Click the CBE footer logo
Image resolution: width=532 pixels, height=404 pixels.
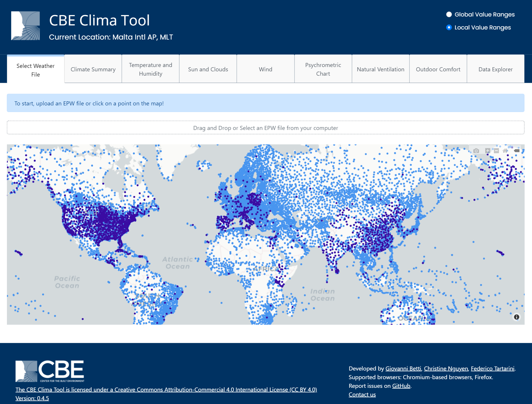click(x=50, y=371)
